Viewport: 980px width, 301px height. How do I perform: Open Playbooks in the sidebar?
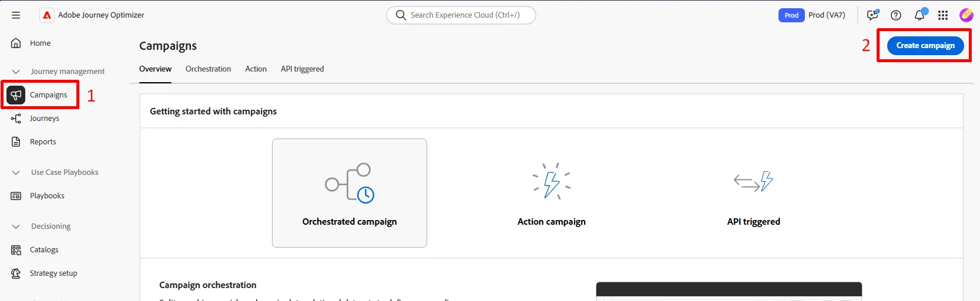click(x=47, y=196)
